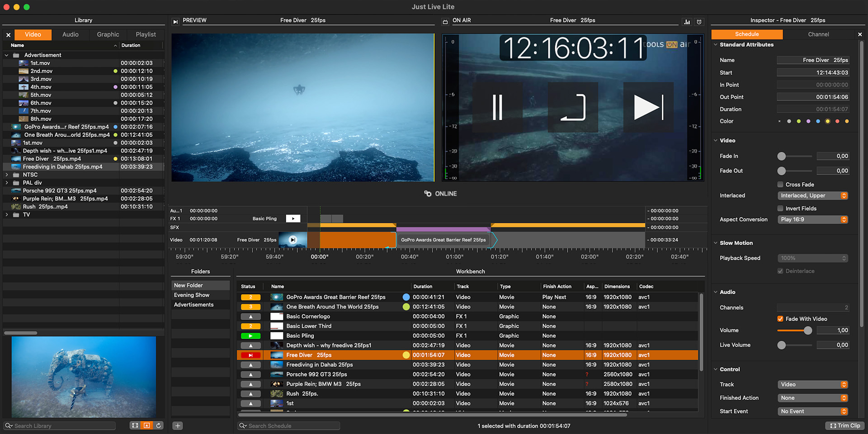Click the Trim Clip button

click(844, 425)
